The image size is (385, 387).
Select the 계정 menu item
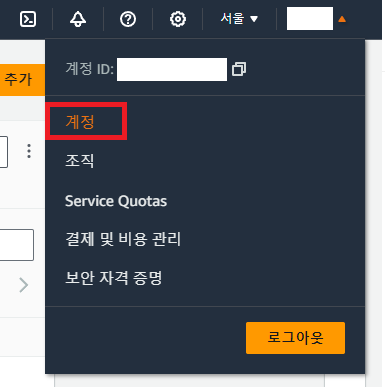pyautogui.click(x=80, y=121)
